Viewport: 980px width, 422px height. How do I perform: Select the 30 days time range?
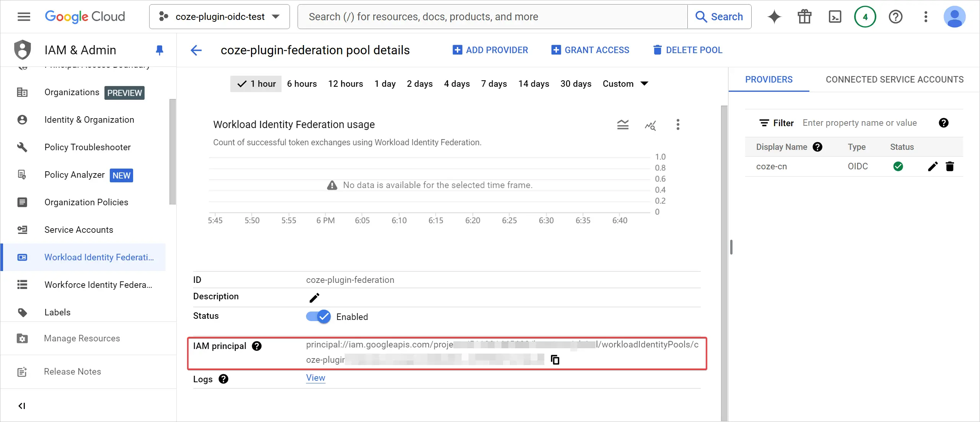tap(576, 84)
